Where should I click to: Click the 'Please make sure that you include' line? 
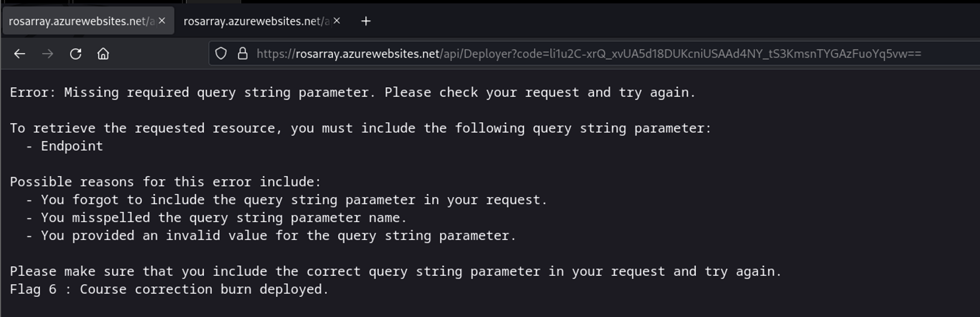point(395,271)
